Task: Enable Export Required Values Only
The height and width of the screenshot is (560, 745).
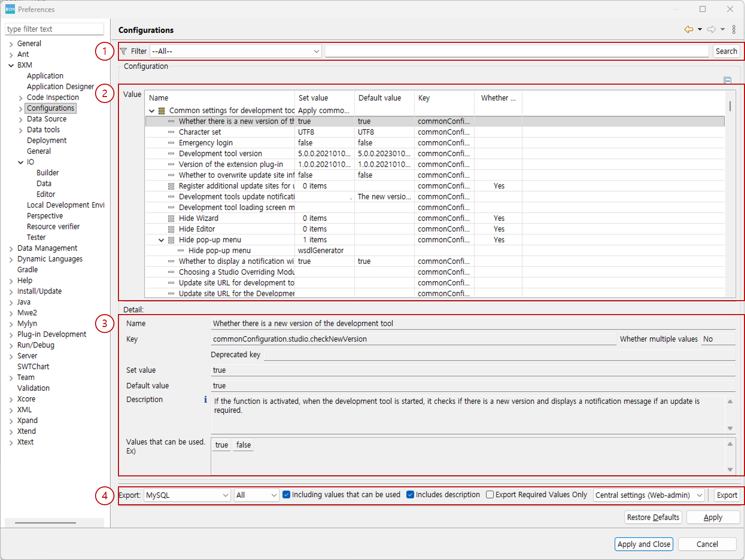Action: pyautogui.click(x=490, y=495)
